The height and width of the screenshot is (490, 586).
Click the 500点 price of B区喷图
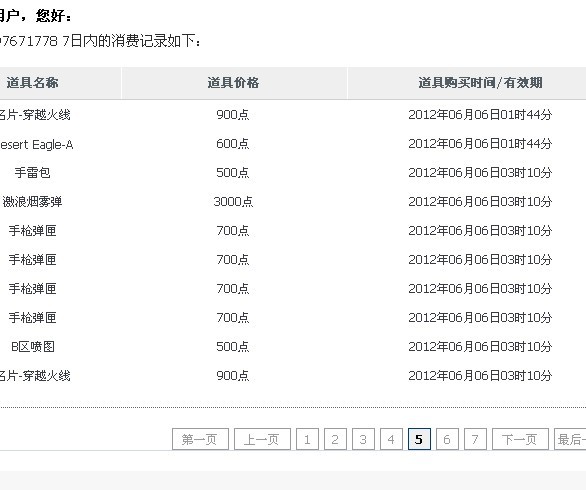coord(232,346)
